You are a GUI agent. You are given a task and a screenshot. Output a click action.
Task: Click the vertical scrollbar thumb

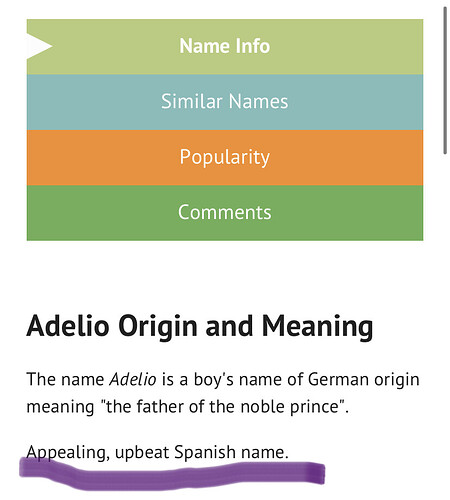point(445,80)
